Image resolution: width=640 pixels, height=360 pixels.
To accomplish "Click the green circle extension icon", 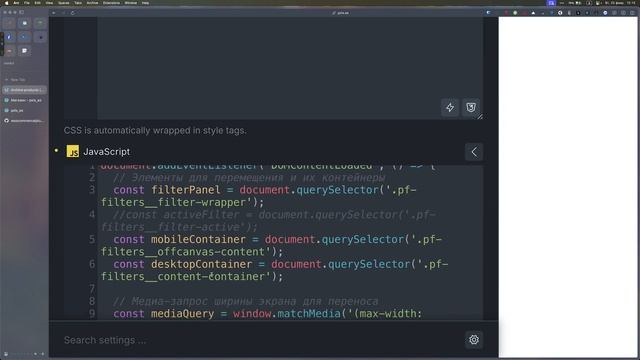I will (515, 13).
